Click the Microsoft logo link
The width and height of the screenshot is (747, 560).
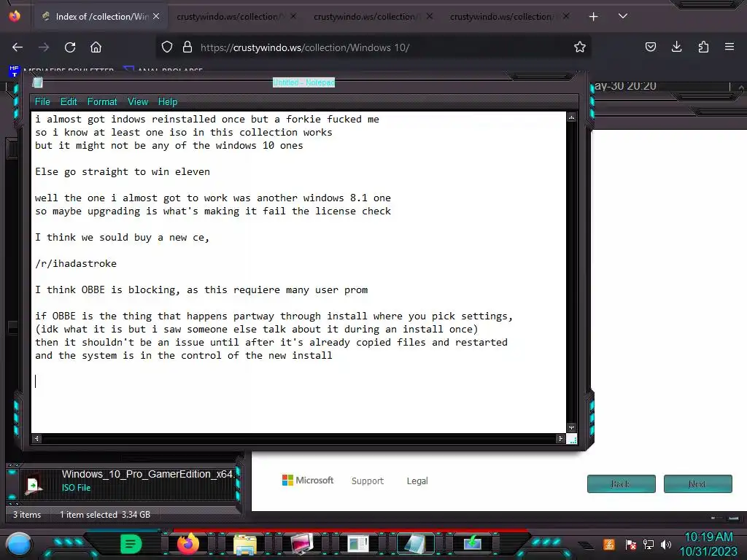pos(308,481)
